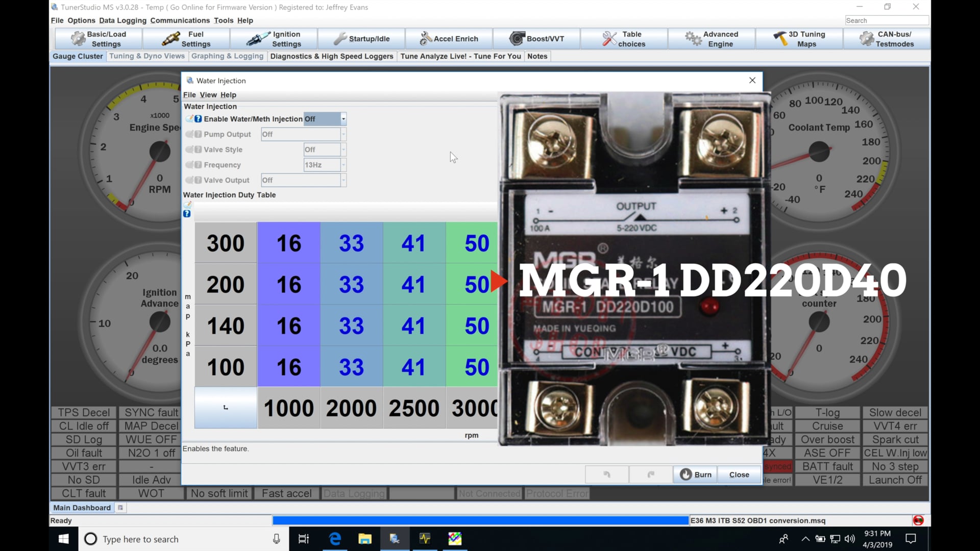
Task: Open the File menu in the Water Injection dialog
Action: [189, 95]
